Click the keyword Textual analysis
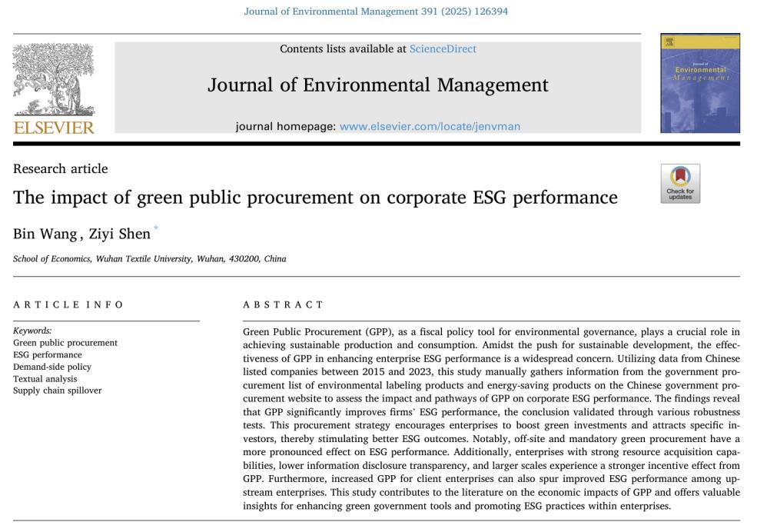Image resolution: width=767 pixels, height=532 pixels. click(x=45, y=378)
